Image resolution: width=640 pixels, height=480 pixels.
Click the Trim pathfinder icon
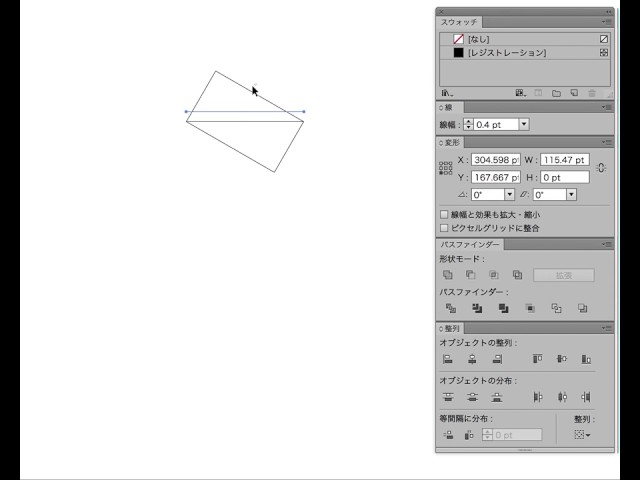(x=477, y=308)
